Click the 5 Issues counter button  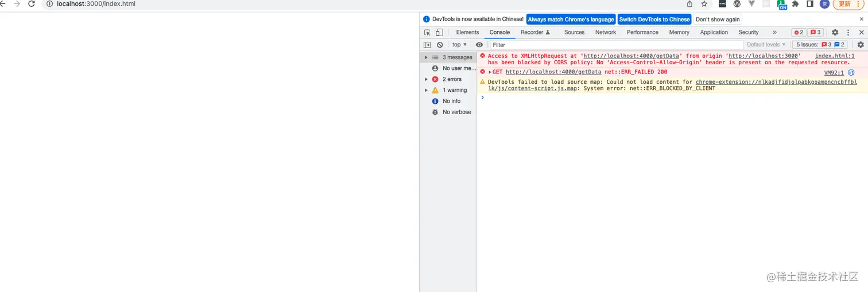click(821, 45)
